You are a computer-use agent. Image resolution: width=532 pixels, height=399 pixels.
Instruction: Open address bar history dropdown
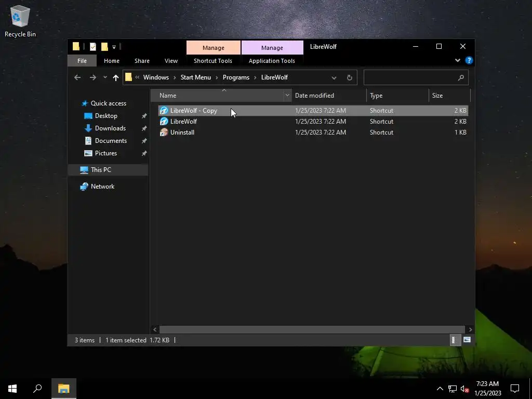click(x=334, y=78)
